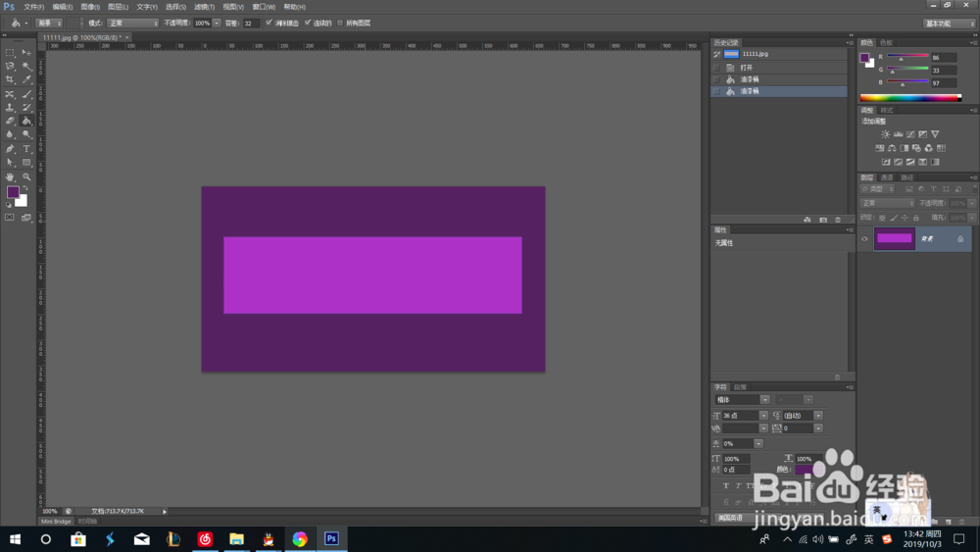The image size is (980, 552).
Task: Open the Mini Bridge panel
Action: pyautogui.click(x=56, y=522)
